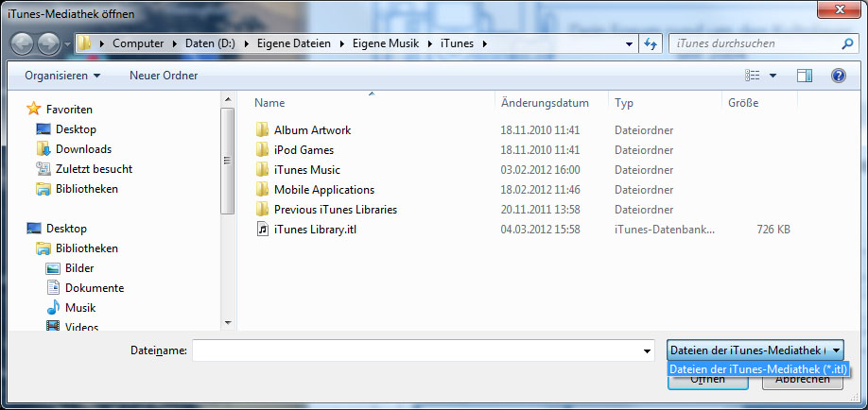Expand arrow after iTunes in breadcrumb
The width and height of the screenshot is (868, 410).
tap(485, 43)
